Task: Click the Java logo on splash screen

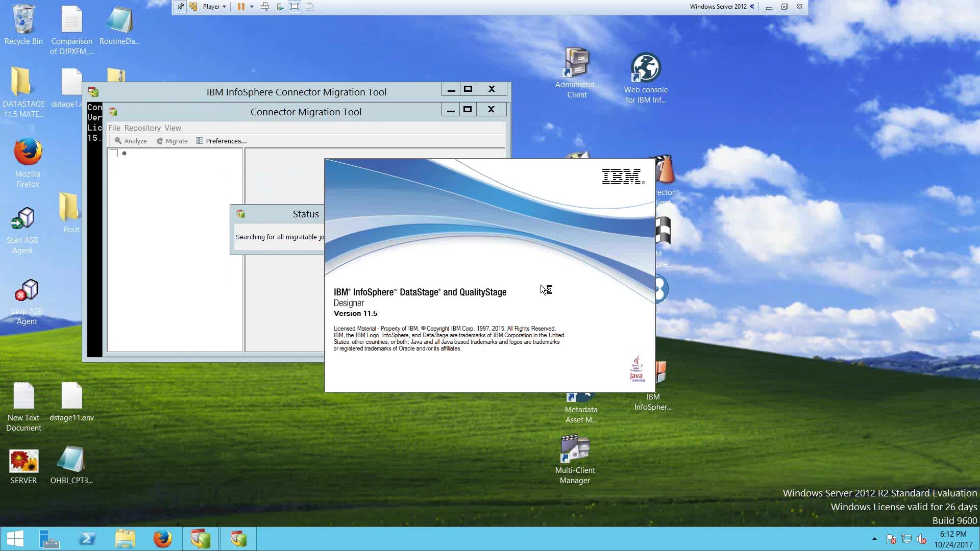Action: tap(636, 368)
